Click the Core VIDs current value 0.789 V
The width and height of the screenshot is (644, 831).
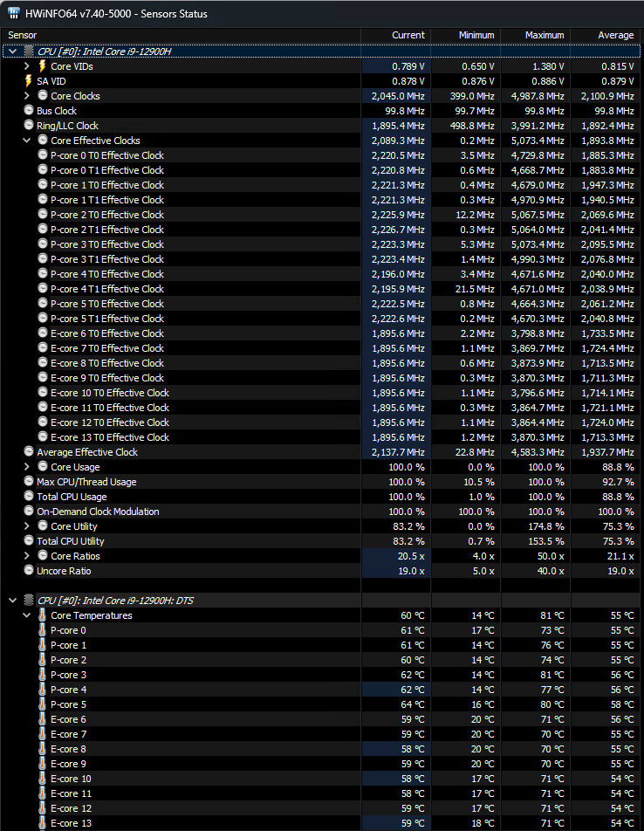click(408, 66)
